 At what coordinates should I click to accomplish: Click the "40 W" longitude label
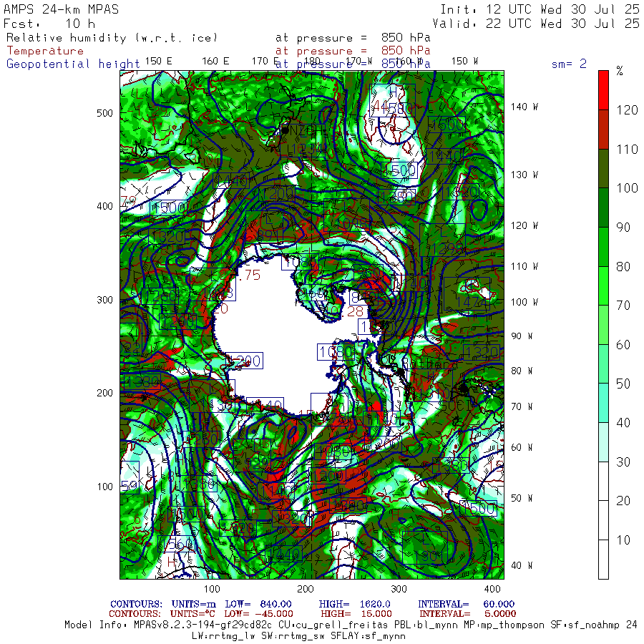click(522, 565)
